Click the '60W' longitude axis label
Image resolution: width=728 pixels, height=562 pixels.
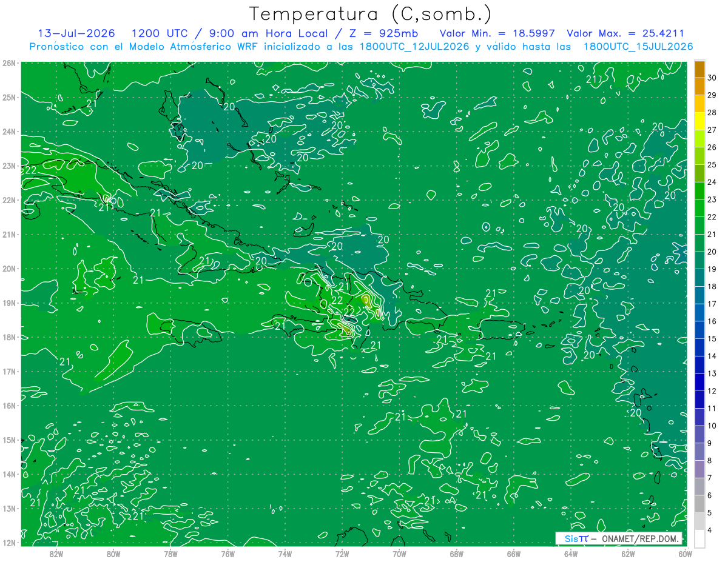[x=685, y=553]
